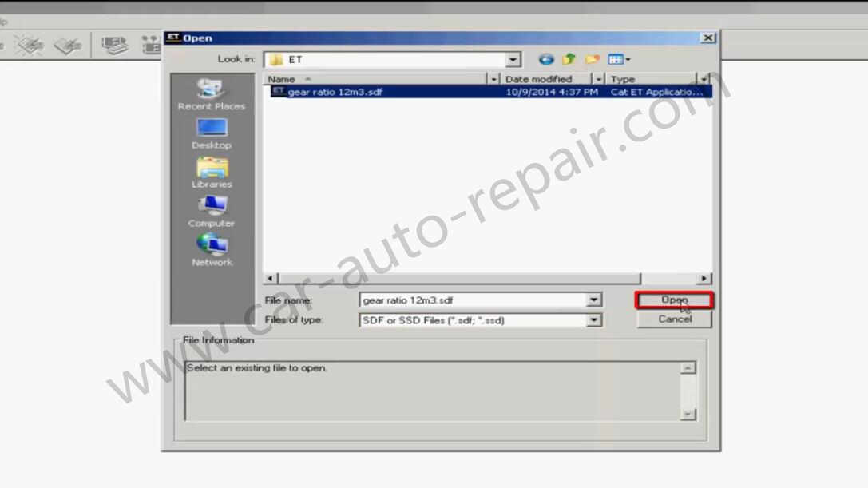Go up one folder level
Screen dimensions: 868x488
[569, 59]
